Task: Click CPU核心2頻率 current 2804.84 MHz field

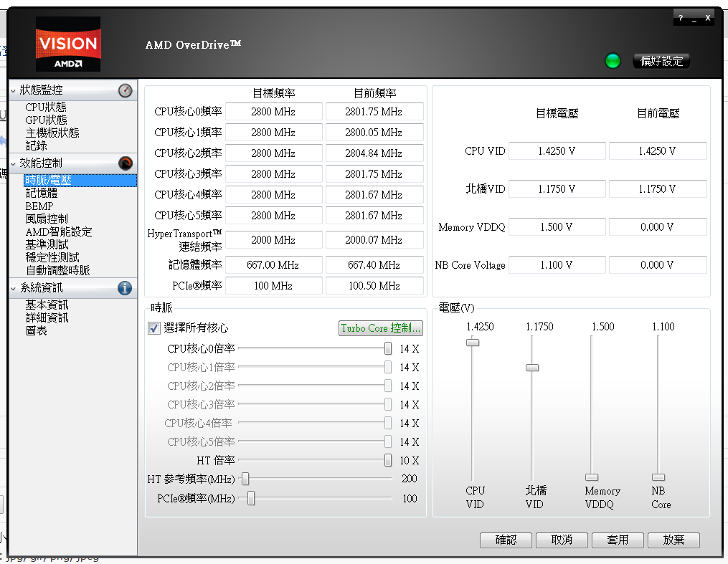Action: click(374, 153)
